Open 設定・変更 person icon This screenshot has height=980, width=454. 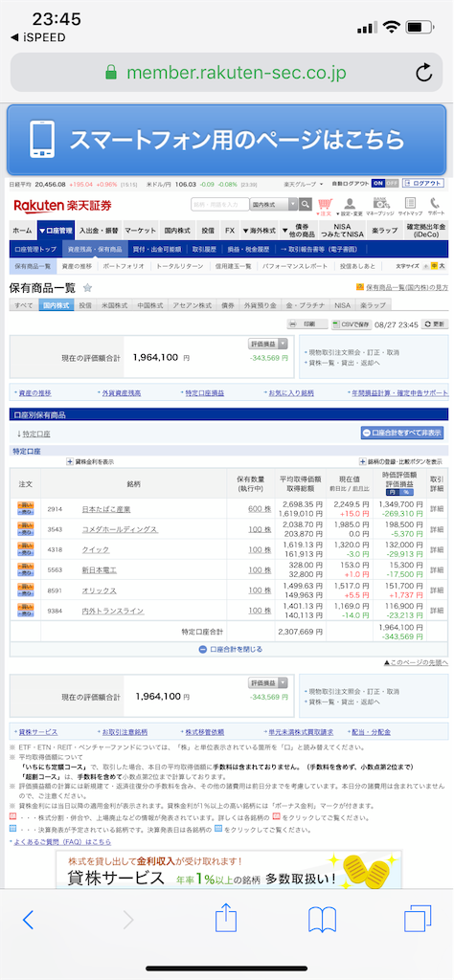349,207
